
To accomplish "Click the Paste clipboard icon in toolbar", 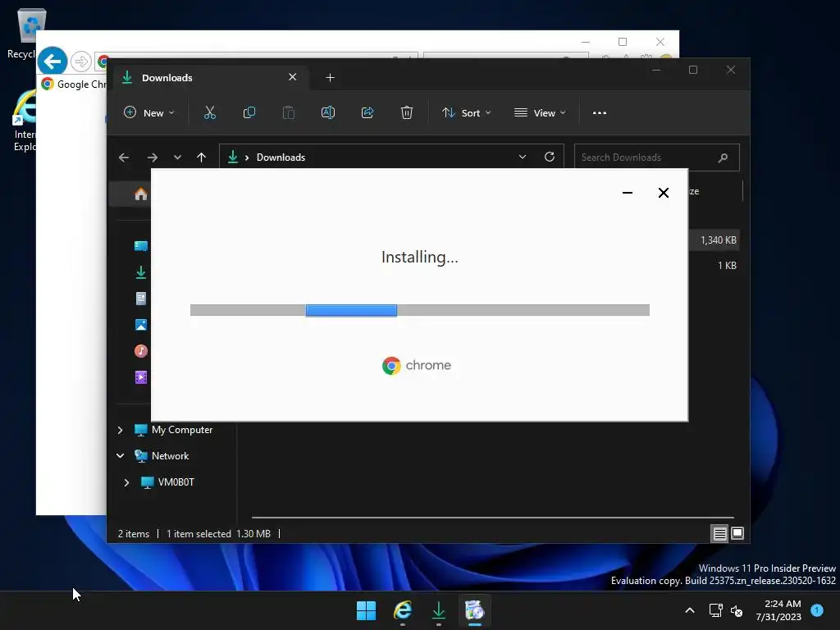I will coord(288,112).
